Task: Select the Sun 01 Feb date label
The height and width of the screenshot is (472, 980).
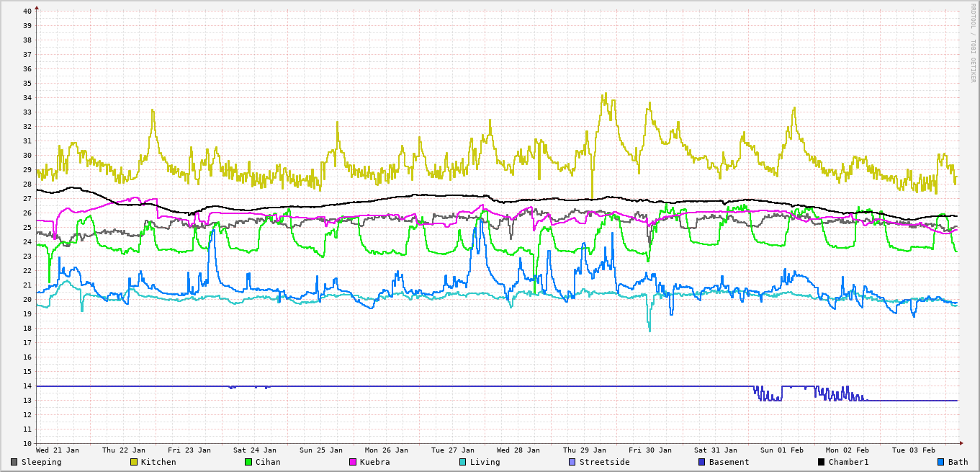Action: 781,450
